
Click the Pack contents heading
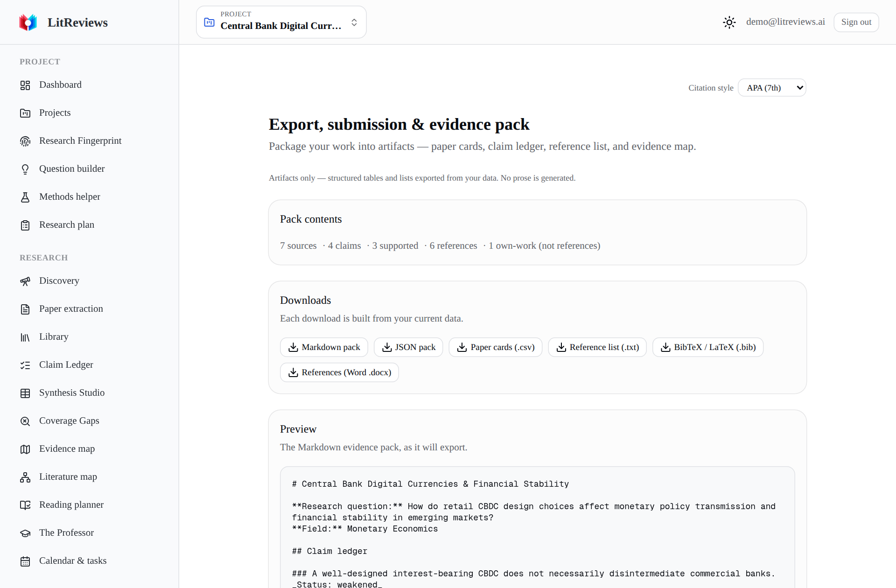click(311, 219)
